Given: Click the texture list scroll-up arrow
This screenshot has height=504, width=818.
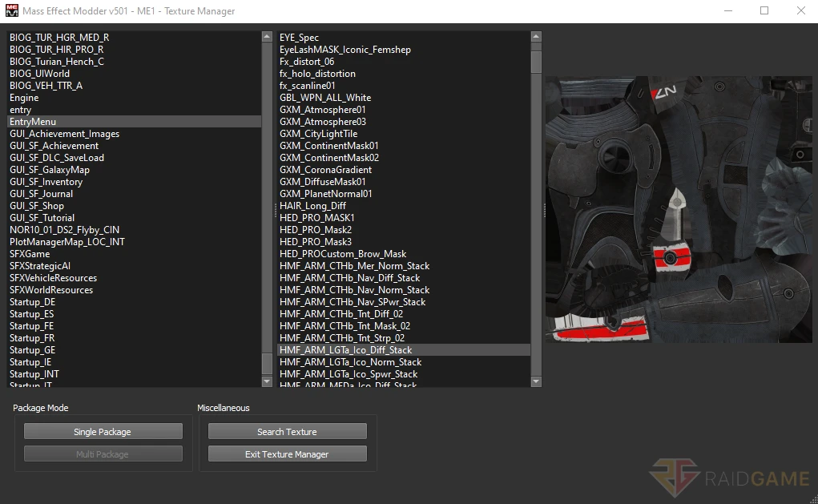Looking at the screenshot, I should tap(536, 37).
